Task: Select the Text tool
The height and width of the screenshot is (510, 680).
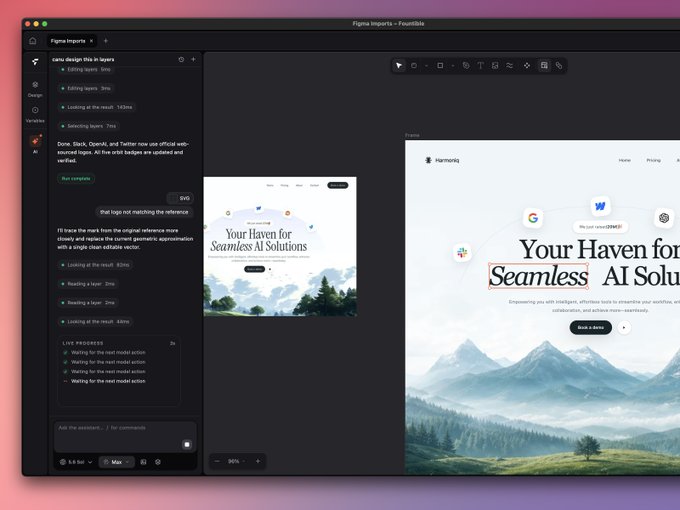Action: 481,65
